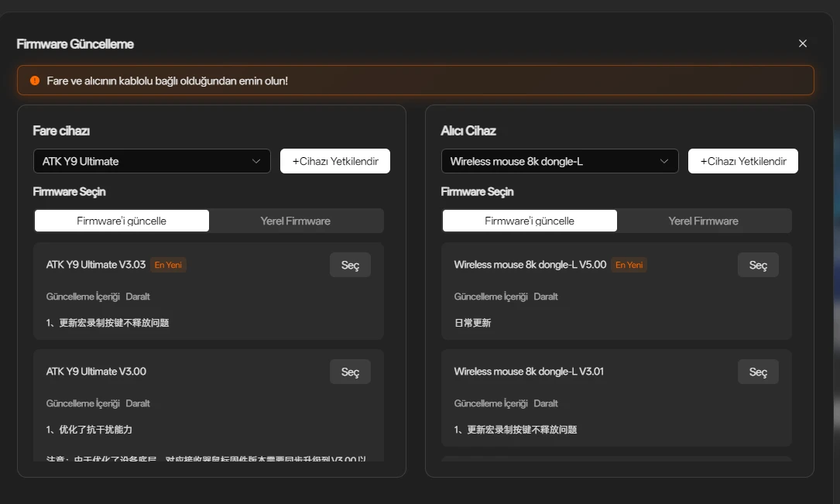Collapse update notes with Daralt for V3.03
Viewport: 840px width, 504px height.
(x=138, y=297)
